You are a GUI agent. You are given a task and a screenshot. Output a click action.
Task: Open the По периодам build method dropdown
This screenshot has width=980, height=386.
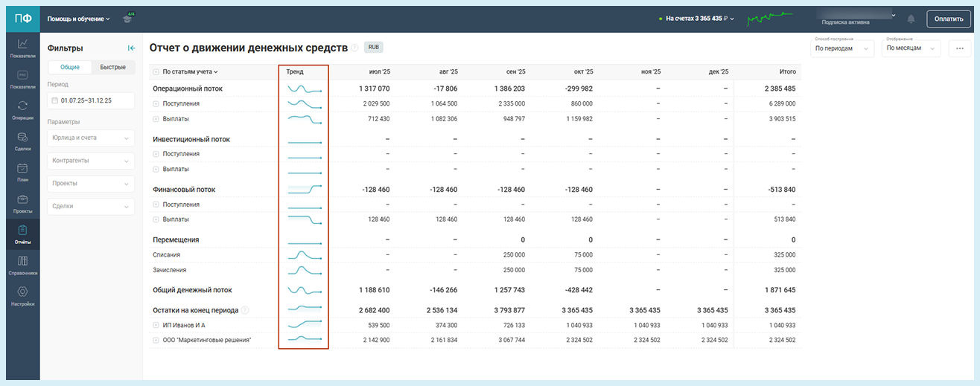tap(842, 48)
